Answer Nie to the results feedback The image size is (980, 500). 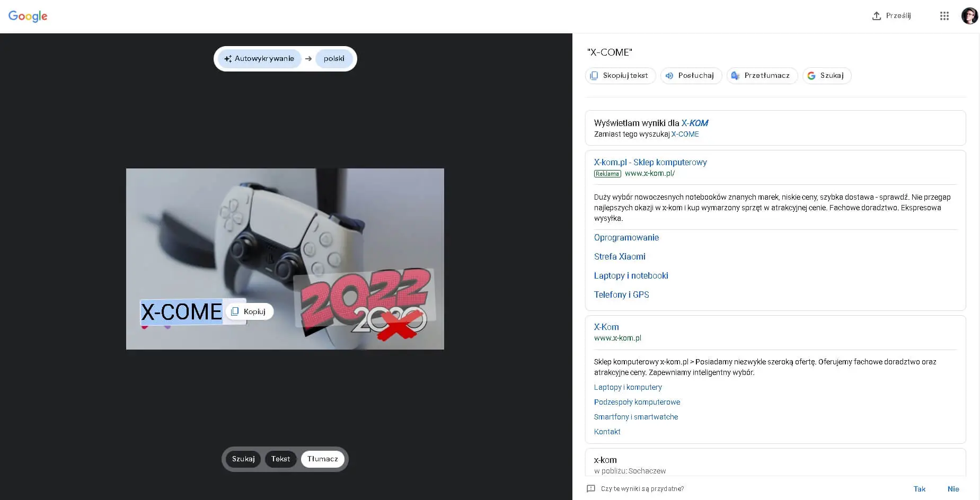[x=953, y=489]
